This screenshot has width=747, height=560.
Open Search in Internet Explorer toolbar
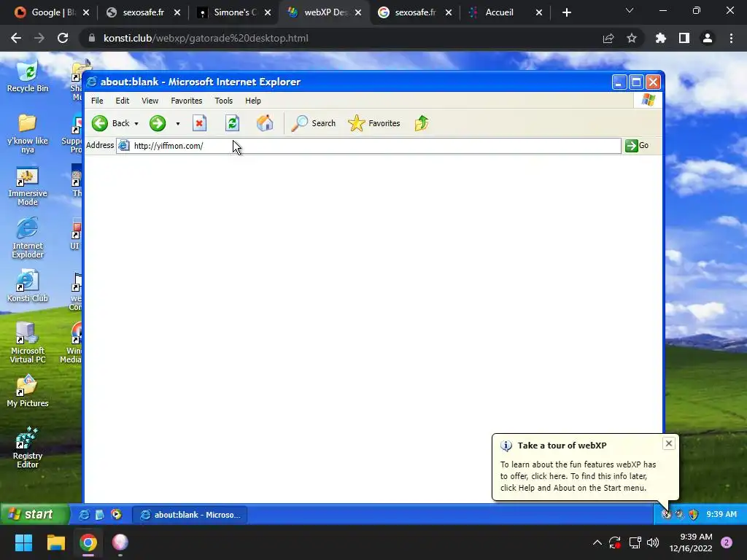314,123
